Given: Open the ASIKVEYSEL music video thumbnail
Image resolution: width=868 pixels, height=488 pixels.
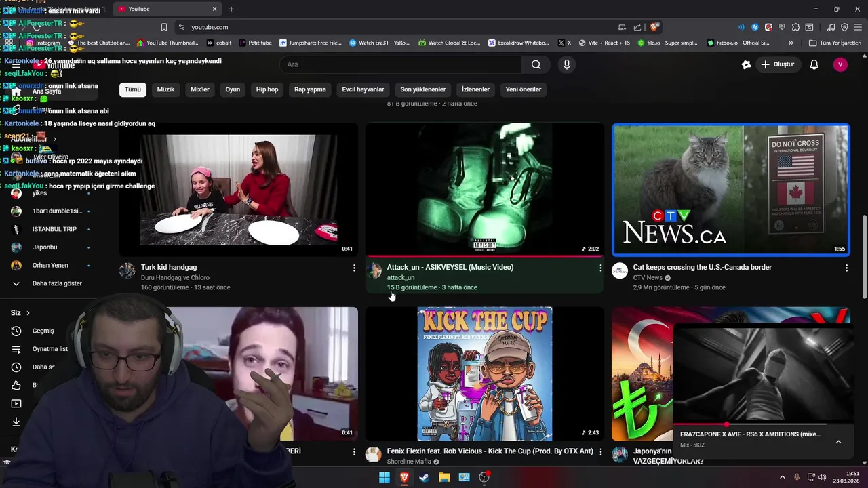Looking at the screenshot, I should point(485,189).
